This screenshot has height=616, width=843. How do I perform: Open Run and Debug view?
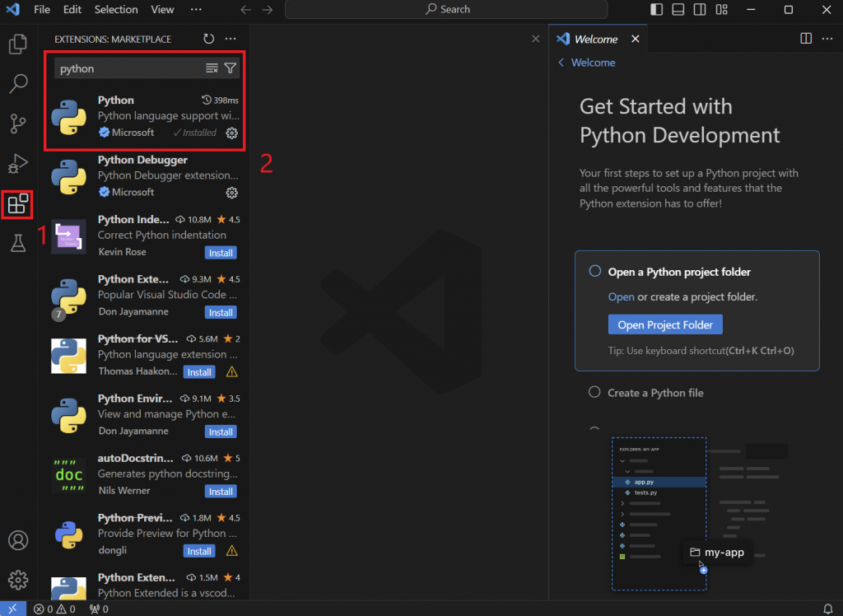pyautogui.click(x=18, y=164)
